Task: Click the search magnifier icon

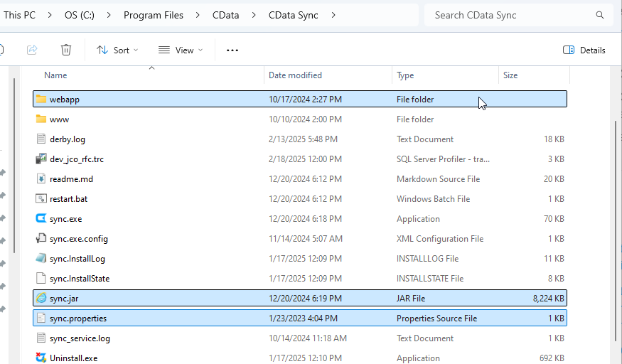Action: [601, 15]
